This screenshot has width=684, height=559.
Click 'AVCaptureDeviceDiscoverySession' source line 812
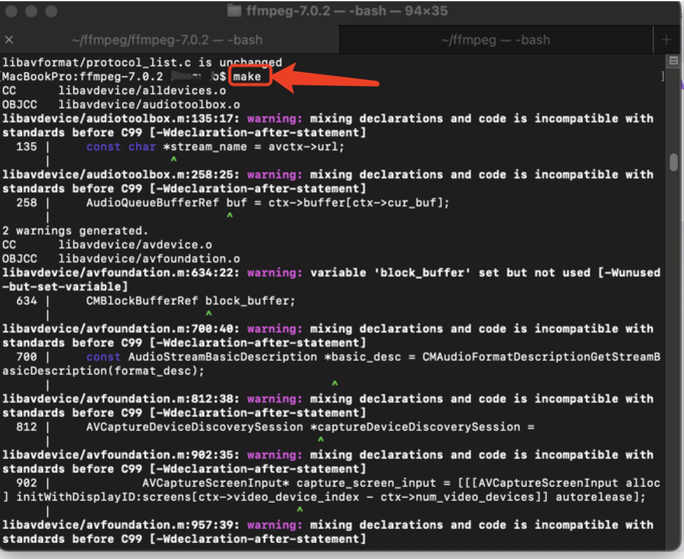[x=310, y=427]
